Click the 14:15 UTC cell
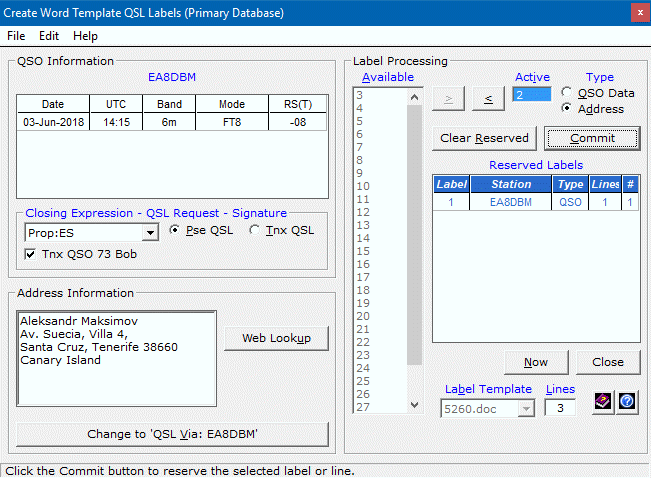This screenshot has width=651, height=478. click(116, 122)
